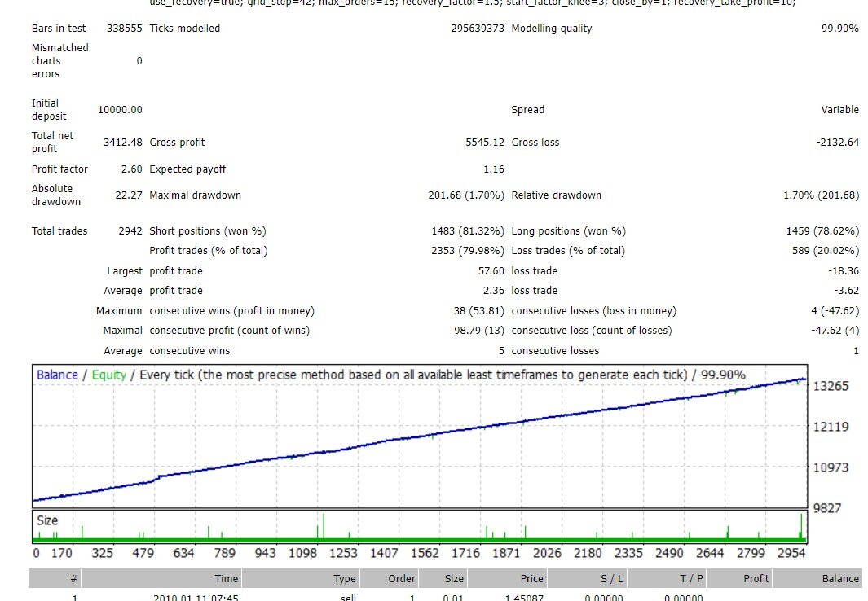868x601 pixels.
Task: Select the Maximal drawdown value 201.68 (1.70%)
Action: [466, 195]
